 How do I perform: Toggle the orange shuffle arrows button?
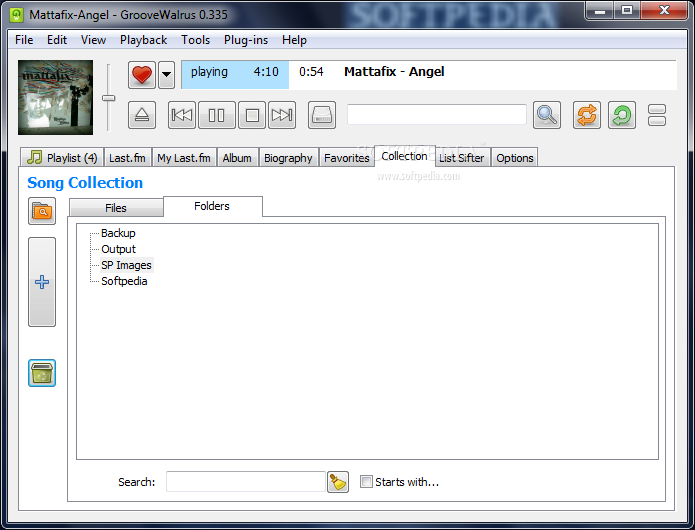[587, 115]
